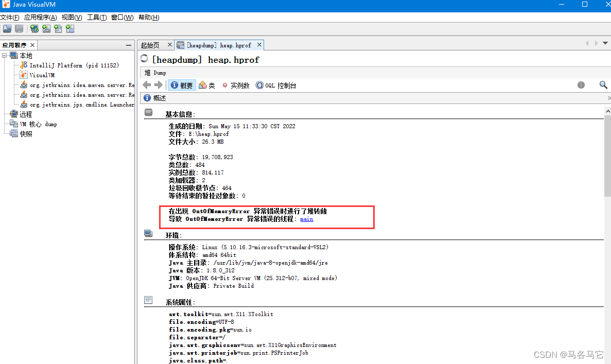The width and height of the screenshot is (611, 364).
Task: Open the main thread link
Action: (x=307, y=219)
